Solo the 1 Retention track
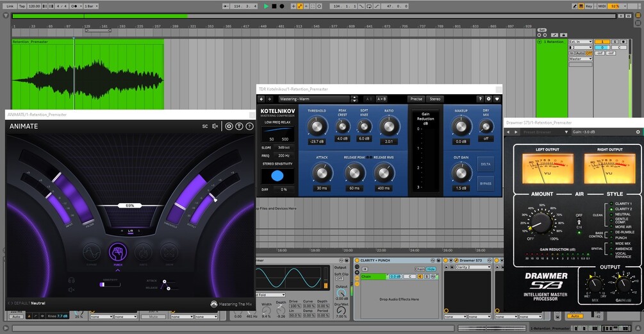Image resolution: width=644 pixels, height=334 pixels. click(x=615, y=42)
